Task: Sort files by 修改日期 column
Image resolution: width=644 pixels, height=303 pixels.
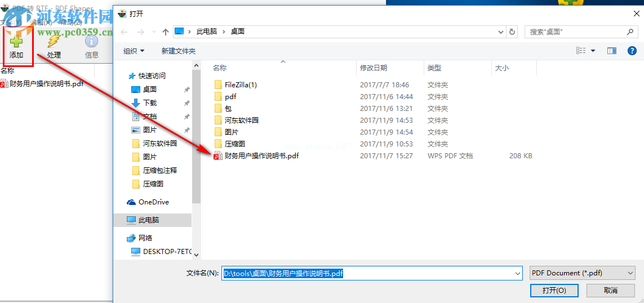Action: (374, 68)
